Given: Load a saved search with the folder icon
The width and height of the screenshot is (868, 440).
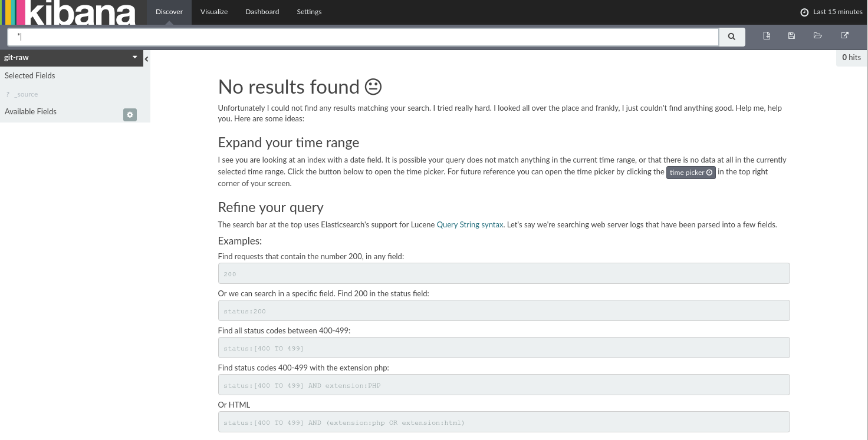Looking at the screenshot, I should (x=817, y=36).
